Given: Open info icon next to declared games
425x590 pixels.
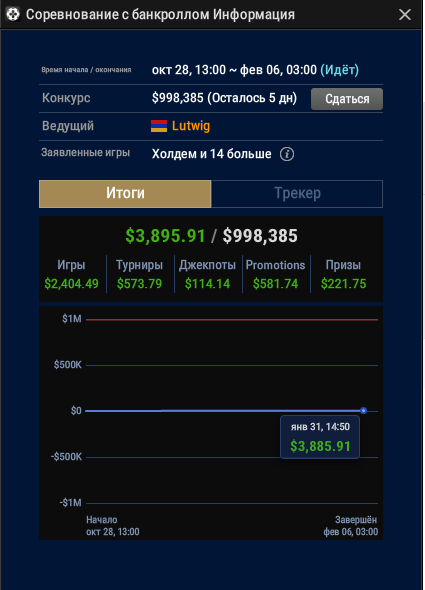Looking at the screenshot, I should 287,154.
